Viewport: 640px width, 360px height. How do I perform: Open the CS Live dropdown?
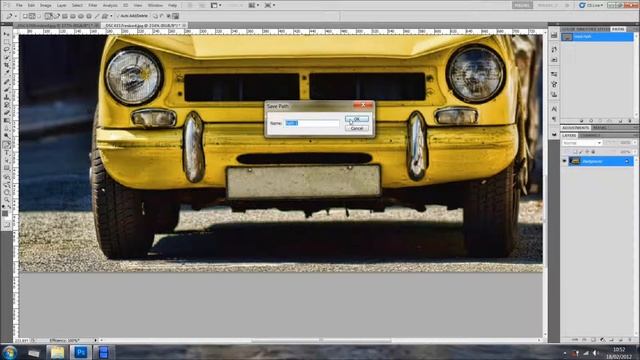pyautogui.click(x=591, y=5)
